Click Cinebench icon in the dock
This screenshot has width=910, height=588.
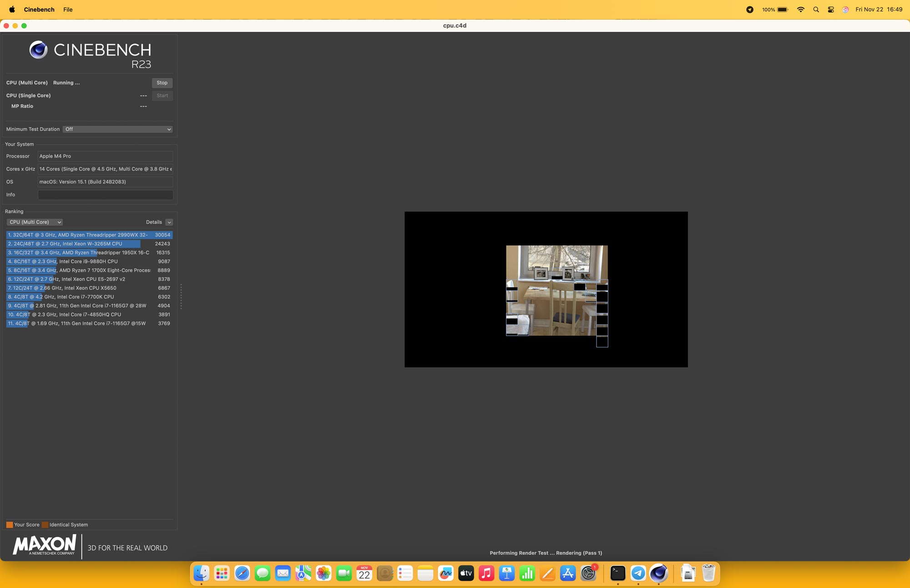(659, 573)
